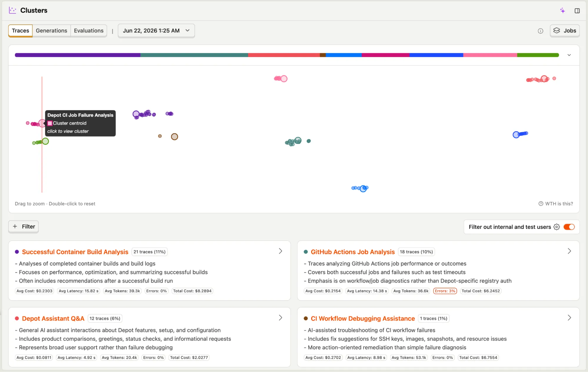The width and height of the screenshot is (588, 372).
Task: Click the Avg Latency: 14.38 s chip
Action: (367, 291)
